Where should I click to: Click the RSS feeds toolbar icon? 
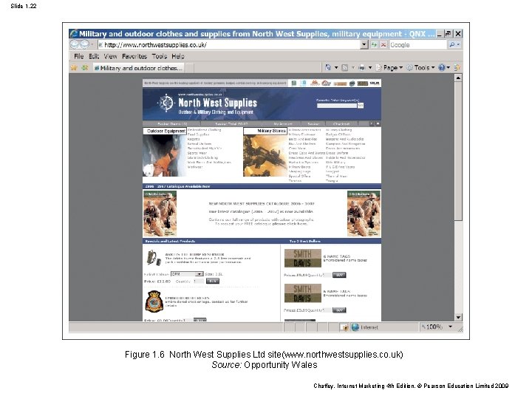point(345,68)
